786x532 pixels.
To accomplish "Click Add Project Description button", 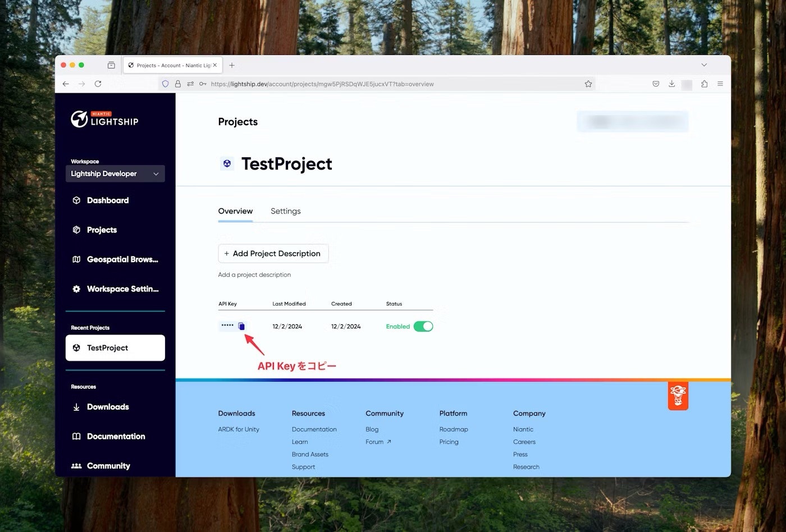I will [273, 254].
